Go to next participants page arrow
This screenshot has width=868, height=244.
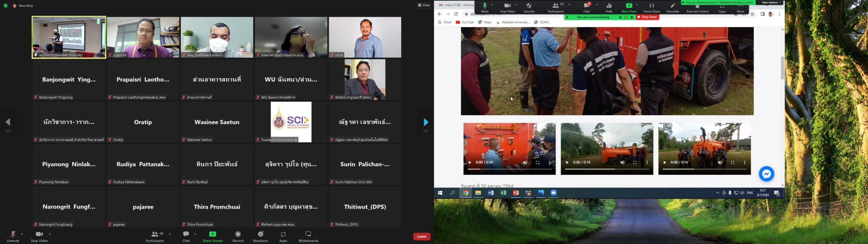coord(426,122)
